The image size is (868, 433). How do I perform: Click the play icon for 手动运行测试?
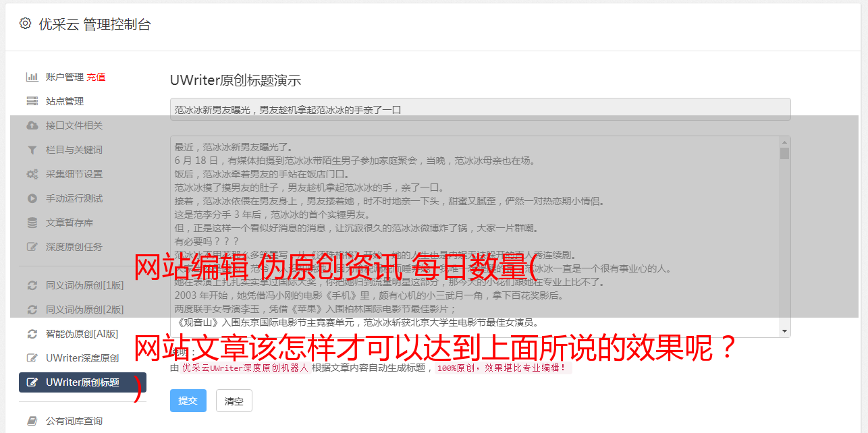[32, 198]
